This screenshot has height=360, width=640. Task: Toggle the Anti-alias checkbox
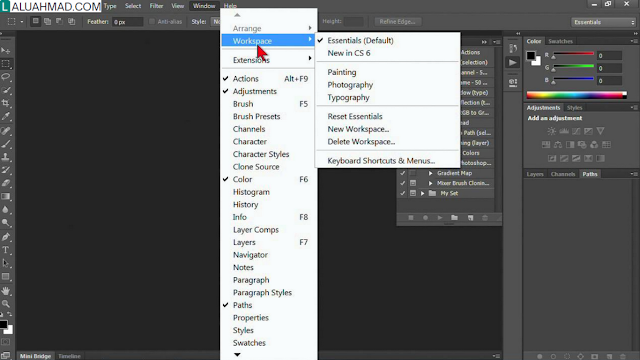coord(152,22)
